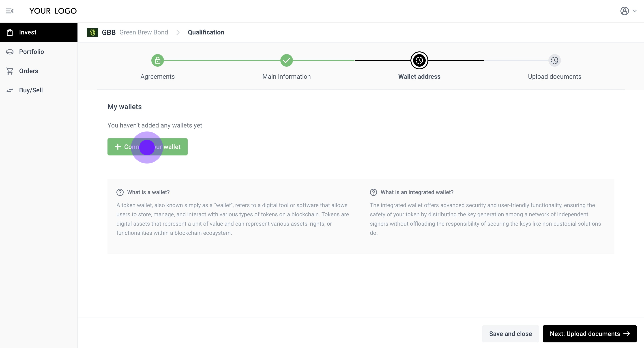
Task: Expand the profile dropdown chevron
Action: coord(635,11)
